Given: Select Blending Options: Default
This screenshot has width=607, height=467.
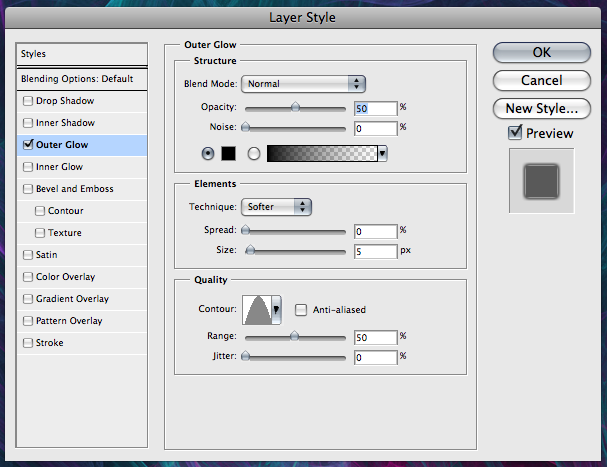Looking at the screenshot, I should click(82, 79).
